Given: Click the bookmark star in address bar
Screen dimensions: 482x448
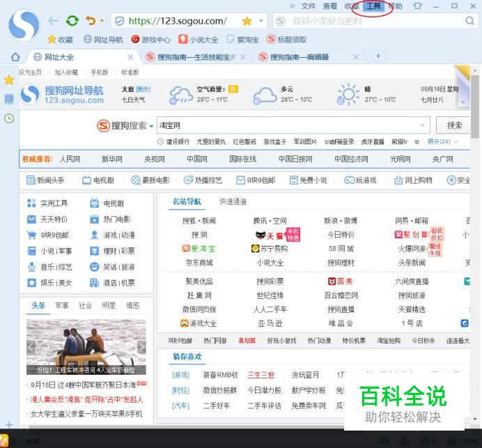Looking at the screenshot, I should coord(247,21).
